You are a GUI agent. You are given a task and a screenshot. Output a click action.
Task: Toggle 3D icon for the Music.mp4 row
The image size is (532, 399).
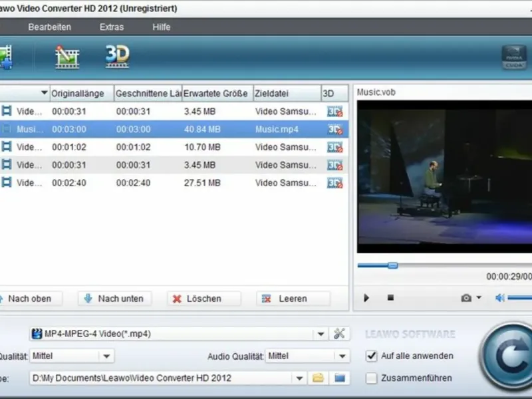334,129
